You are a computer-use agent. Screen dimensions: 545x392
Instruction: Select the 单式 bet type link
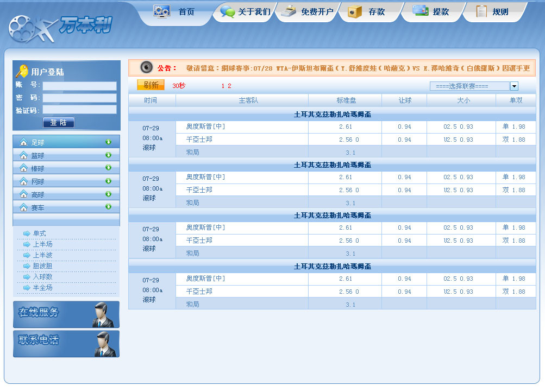coord(39,233)
